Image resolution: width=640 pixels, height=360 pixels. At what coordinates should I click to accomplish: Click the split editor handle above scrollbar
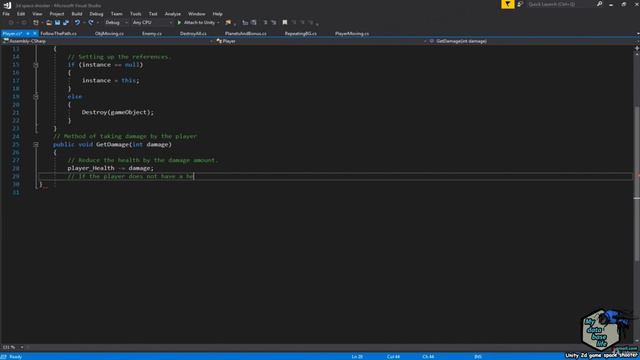click(x=637, y=48)
